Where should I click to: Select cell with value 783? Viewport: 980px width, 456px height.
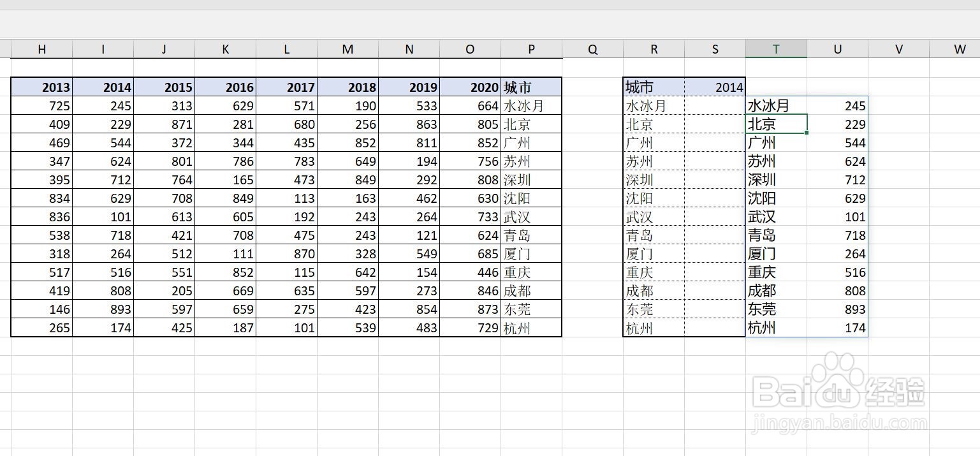286,161
